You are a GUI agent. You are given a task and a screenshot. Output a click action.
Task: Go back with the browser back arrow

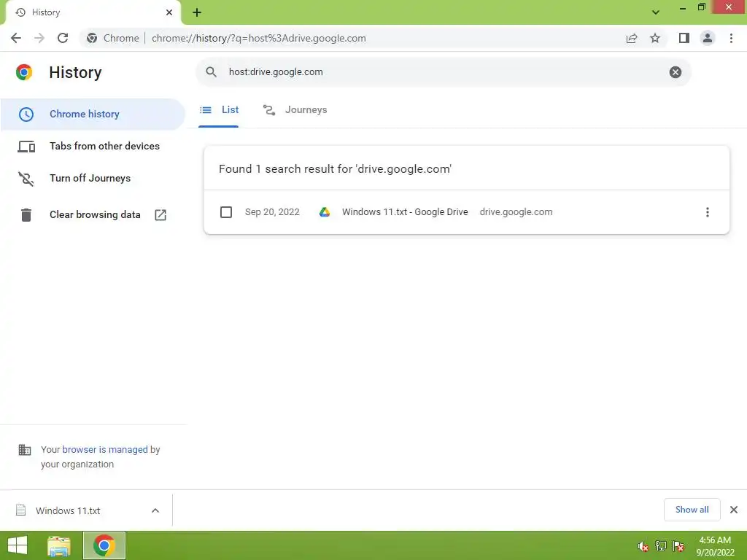click(x=16, y=38)
